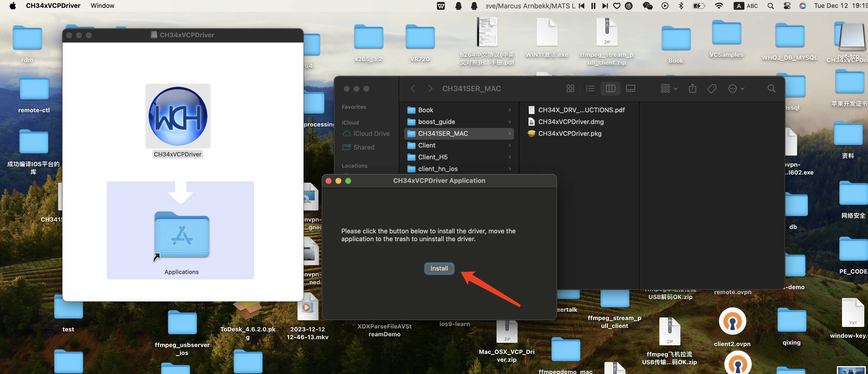Go back in the CH341SER_MAC Finder window
Image resolution: width=868 pixels, height=374 pixels.
[412, 89]
